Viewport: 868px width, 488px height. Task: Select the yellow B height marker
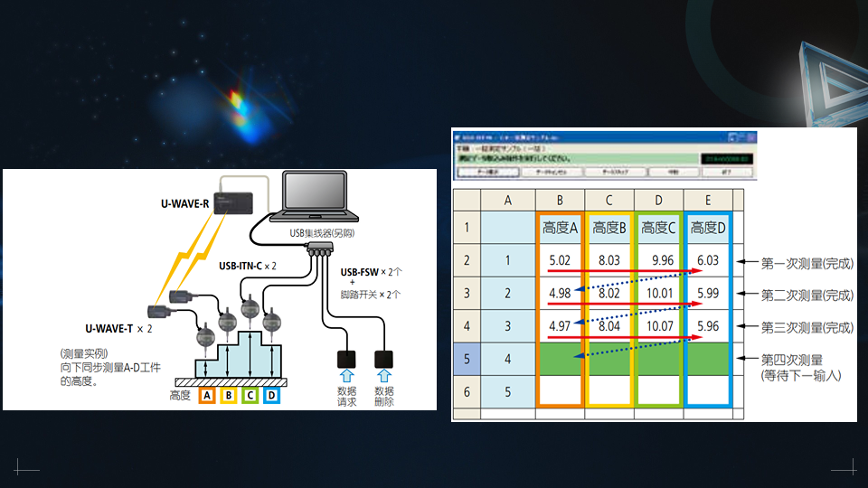click(228, 396)
